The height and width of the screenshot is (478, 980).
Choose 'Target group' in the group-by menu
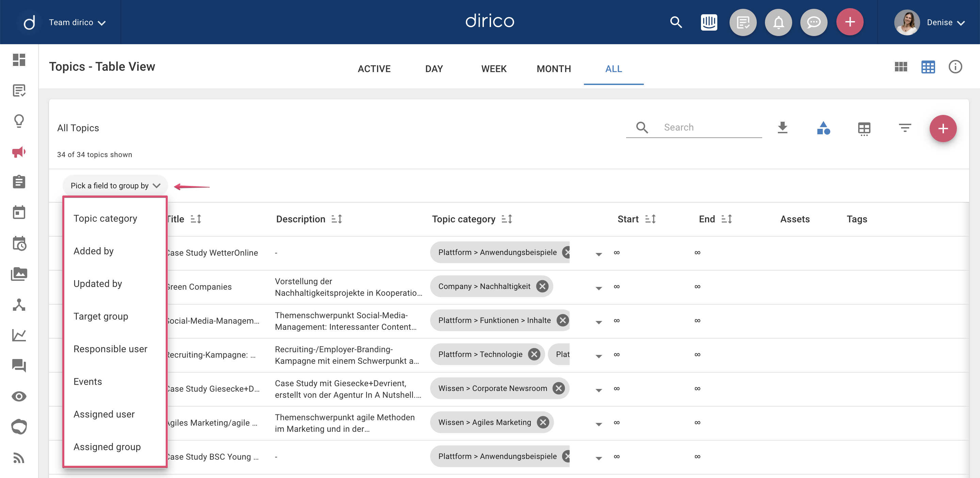(x=115, y=317)
